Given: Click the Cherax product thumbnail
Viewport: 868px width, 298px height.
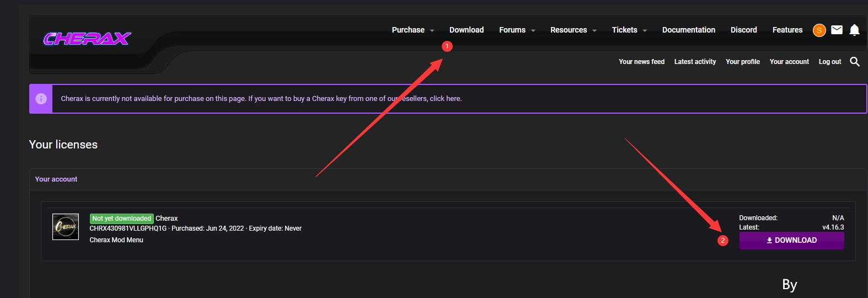Looking at the screenshot, I should tap(66, 227).
